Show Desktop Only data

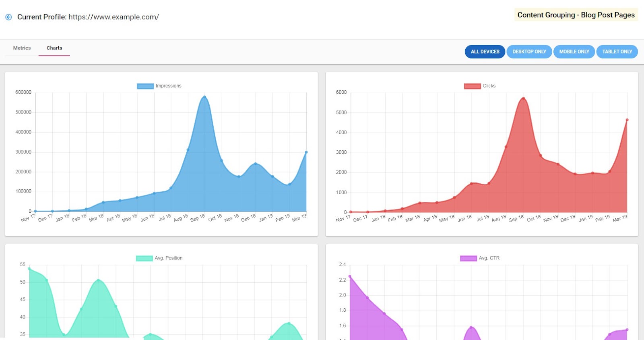pos(529,52)
